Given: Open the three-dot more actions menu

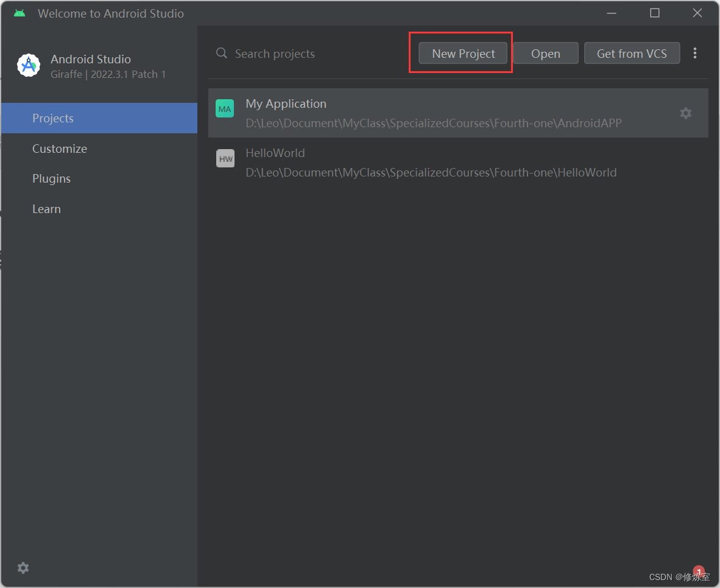Looking at the screenshot, I should tap(695, 53).
